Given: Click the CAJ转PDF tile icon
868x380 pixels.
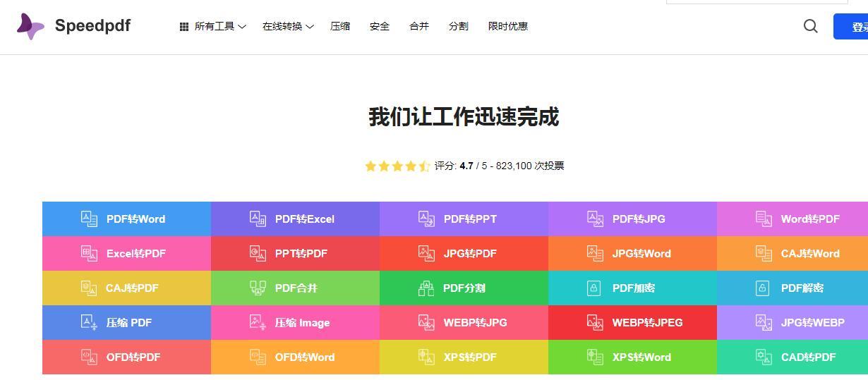Looking at the screenshot, I should [x=88, y=288].
